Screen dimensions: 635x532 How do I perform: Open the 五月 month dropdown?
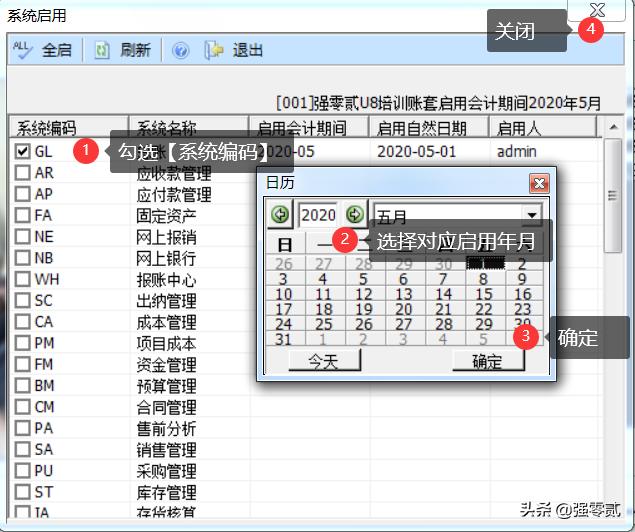point(532,214)
